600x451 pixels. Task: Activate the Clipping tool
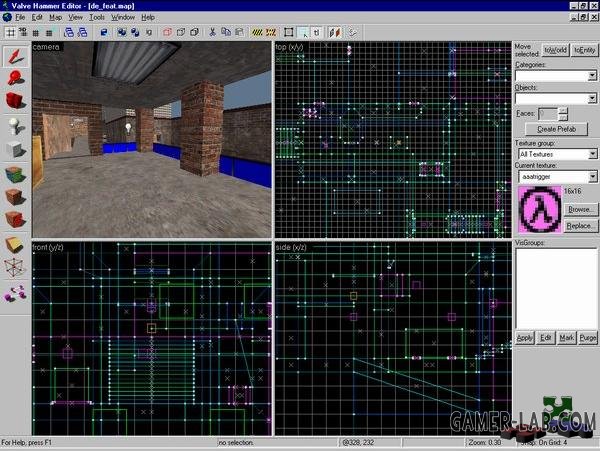coord(15,245)
